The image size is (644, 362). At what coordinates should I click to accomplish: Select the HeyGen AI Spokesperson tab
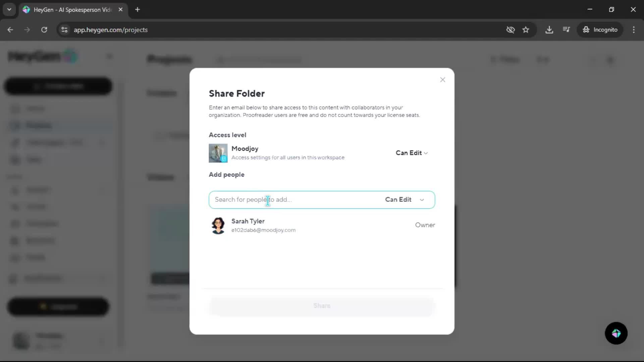[x=72, y=10]
